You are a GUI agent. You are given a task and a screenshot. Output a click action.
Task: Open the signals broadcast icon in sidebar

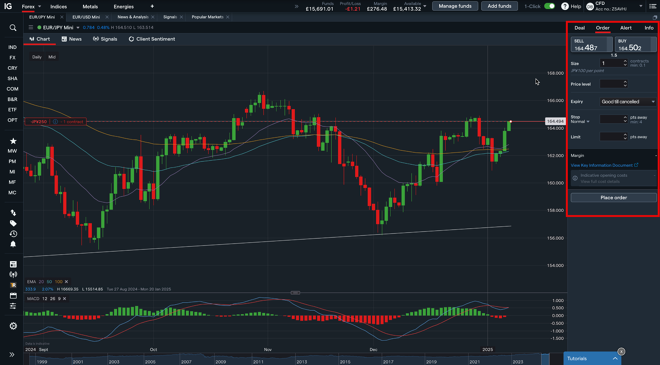pos(13,274)
